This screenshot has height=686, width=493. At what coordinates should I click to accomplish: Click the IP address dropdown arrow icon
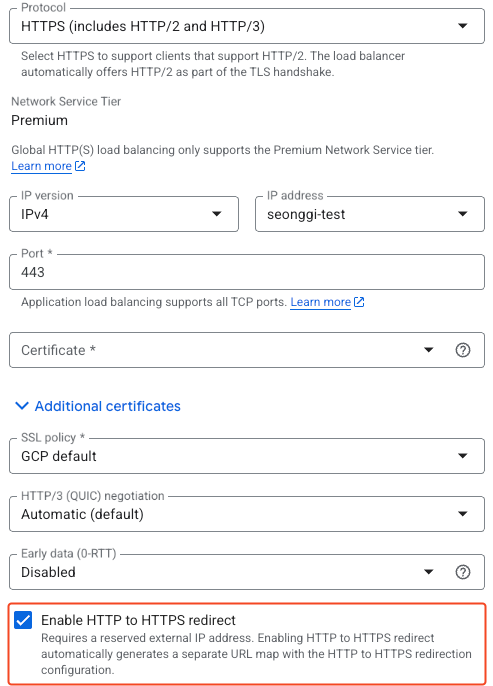pos(462,214)
